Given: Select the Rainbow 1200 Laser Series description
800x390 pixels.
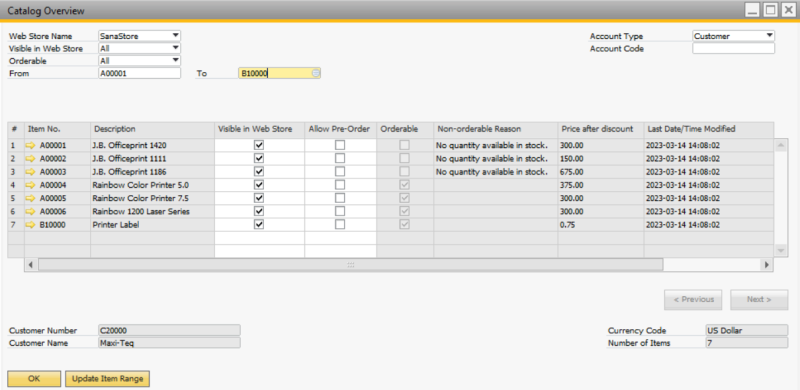Looking at the screenshot, I should tap(153, 211).
